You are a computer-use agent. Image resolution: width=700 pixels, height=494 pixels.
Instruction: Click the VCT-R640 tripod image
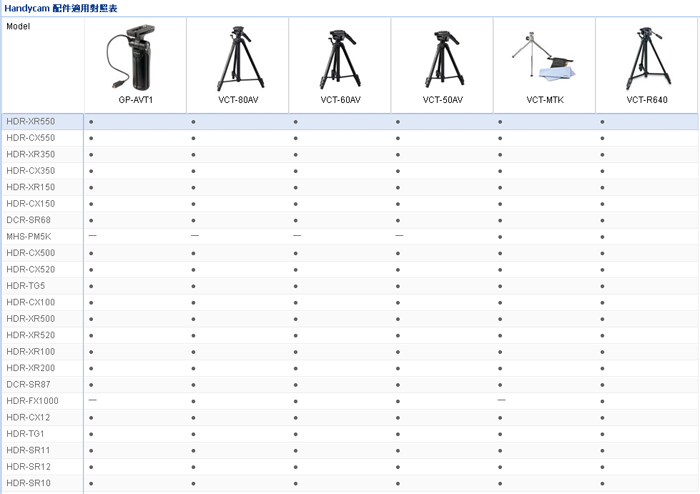click(648, 58)
